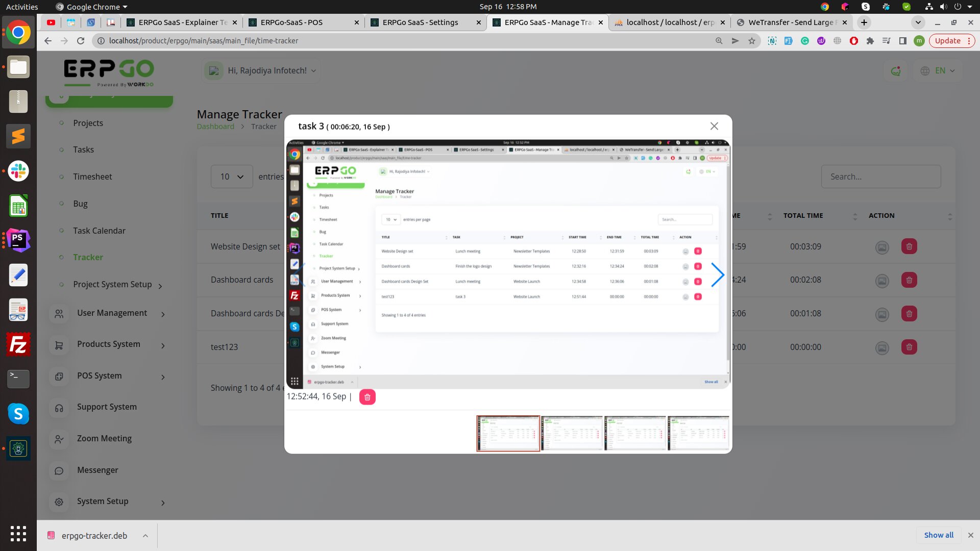Screen dimensions: 980x551
Task: Select the last screenshot thumbnail
Action: 698,433
